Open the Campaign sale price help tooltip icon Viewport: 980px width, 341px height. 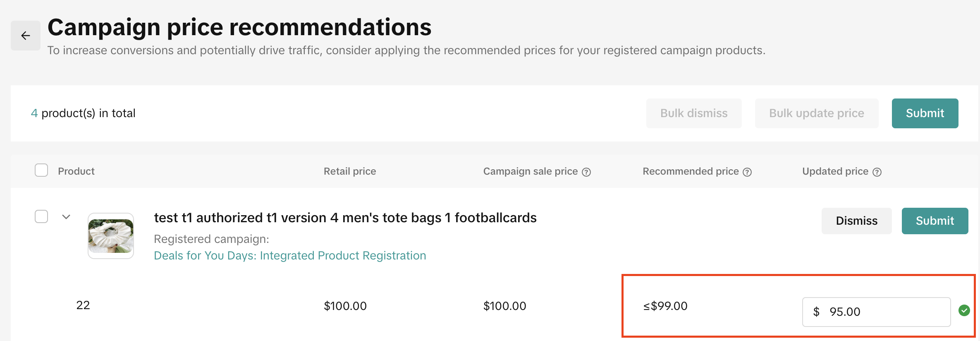click(586, 172)
